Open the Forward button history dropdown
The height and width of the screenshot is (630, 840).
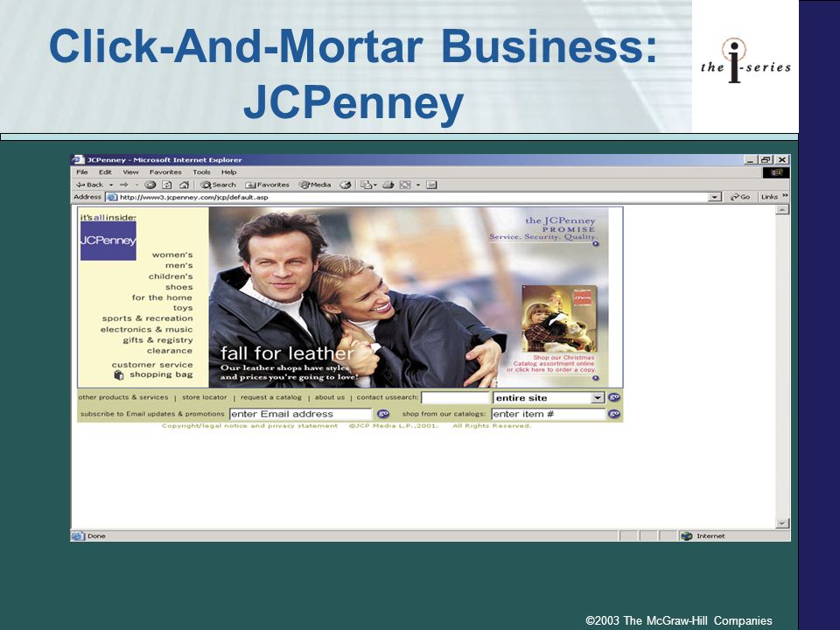(136, 185)
